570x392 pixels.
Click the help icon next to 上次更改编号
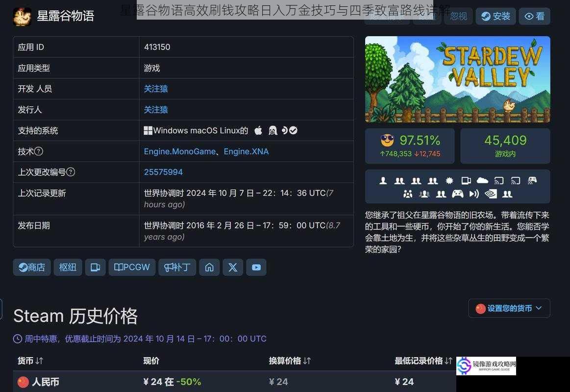tap(71, 172)
